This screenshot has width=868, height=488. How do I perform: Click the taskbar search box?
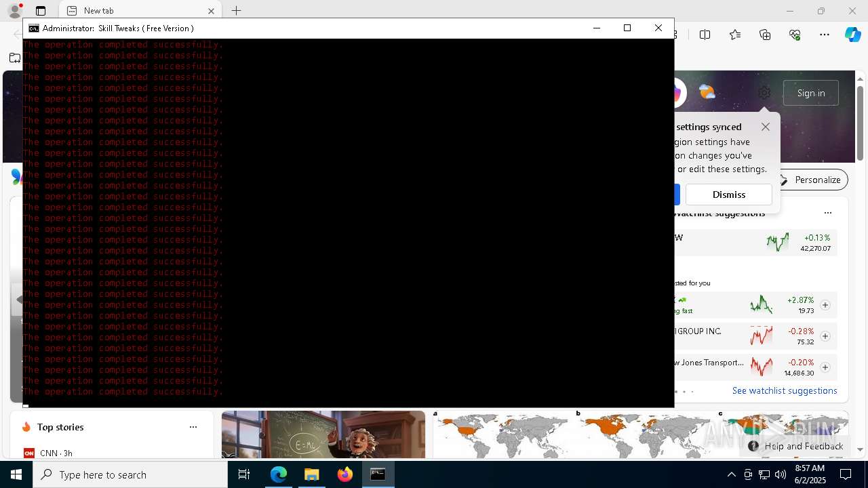point(130,474)
